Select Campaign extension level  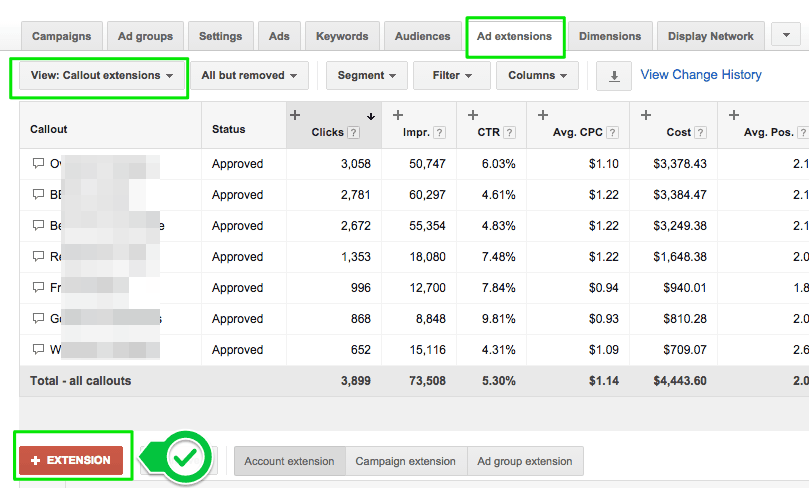(406, 461)
